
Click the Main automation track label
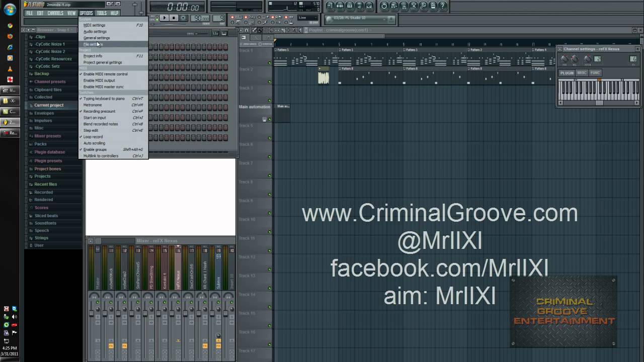pyautogui.click(x=255, y=107)
